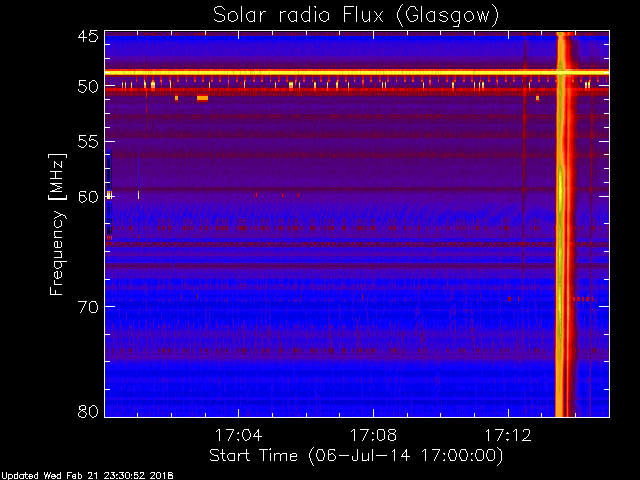The height and width of the screenshot is (480, 640).
Task: Click the plot title "Solar radio Flux (Glasgow)"
Action: pyautogui.click(x=356, y=16)
